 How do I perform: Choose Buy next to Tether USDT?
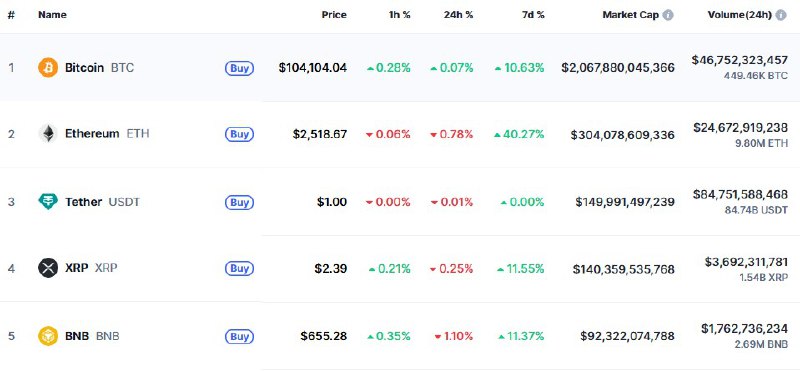pyautogui.click(x=239, y=203)
